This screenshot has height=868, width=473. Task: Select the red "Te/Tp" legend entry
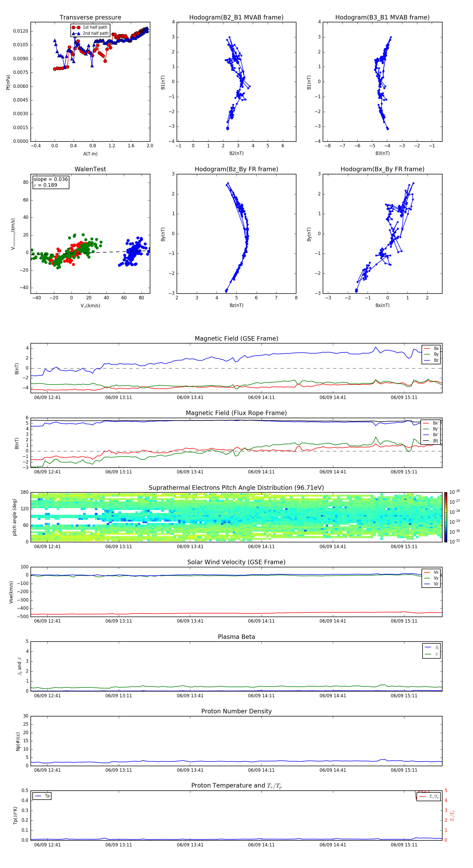coord(429,796)
